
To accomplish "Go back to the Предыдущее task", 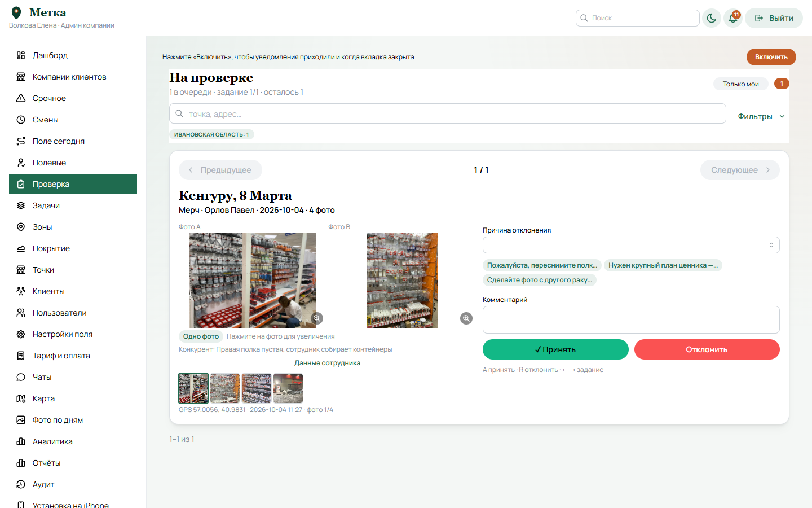I will click(220, 170).
